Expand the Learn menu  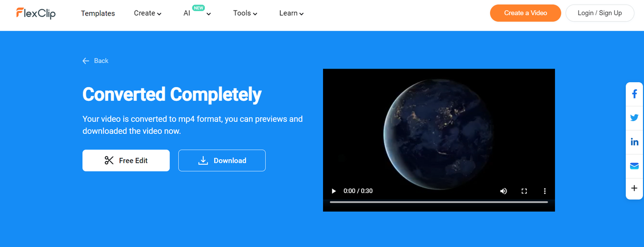(x=291, y=13)
